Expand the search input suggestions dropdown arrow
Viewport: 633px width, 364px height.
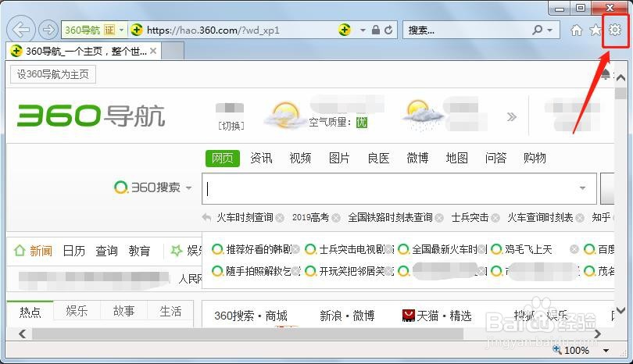pos(582,188)
